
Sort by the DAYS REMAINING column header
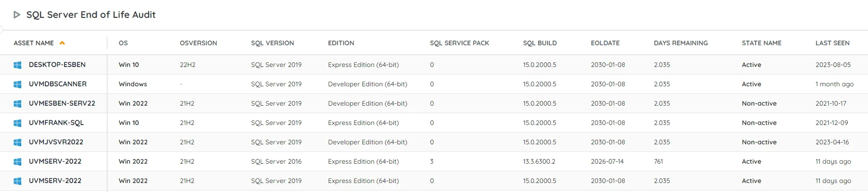681,43
